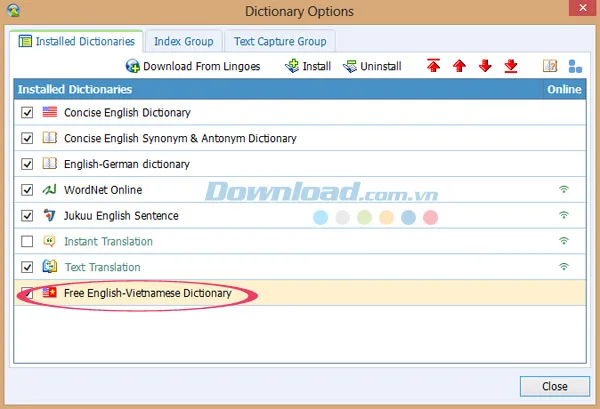600x409 pixels.
Task: Select the English-German dictionary row text
Action: (127, 164)
